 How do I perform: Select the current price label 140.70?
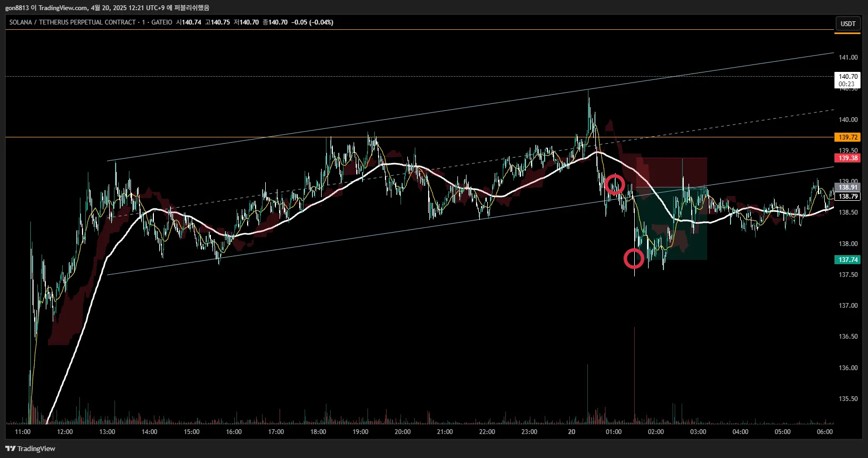click(848, 77)
